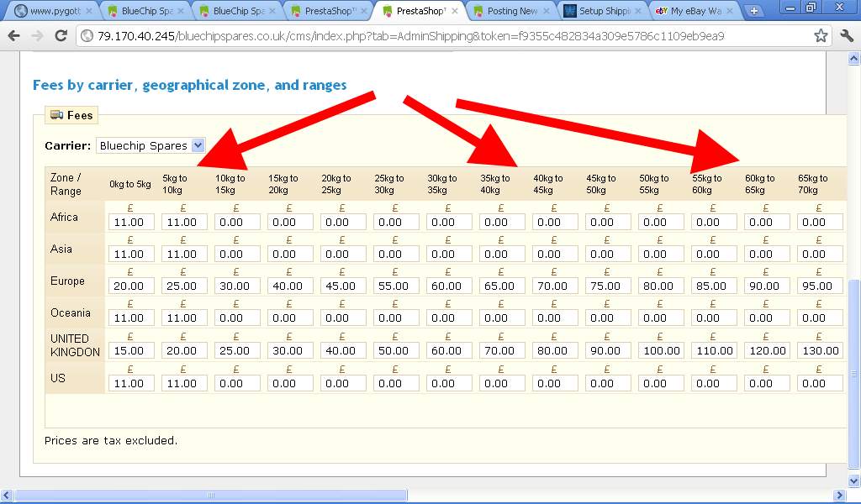Edit Europe fee field showing 65.00
The height and width of the screenshot is (504, 861).
pyautogui.click(x=501, y=286)
